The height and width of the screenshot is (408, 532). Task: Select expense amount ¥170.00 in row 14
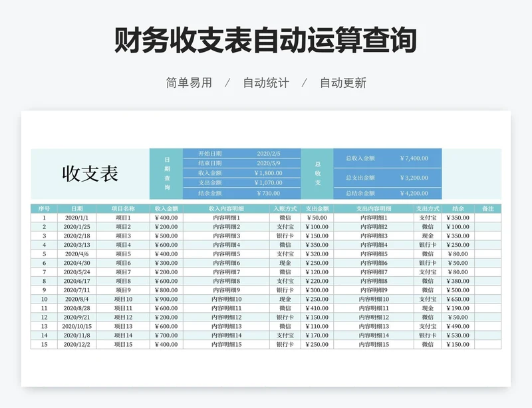pos(317,335)
